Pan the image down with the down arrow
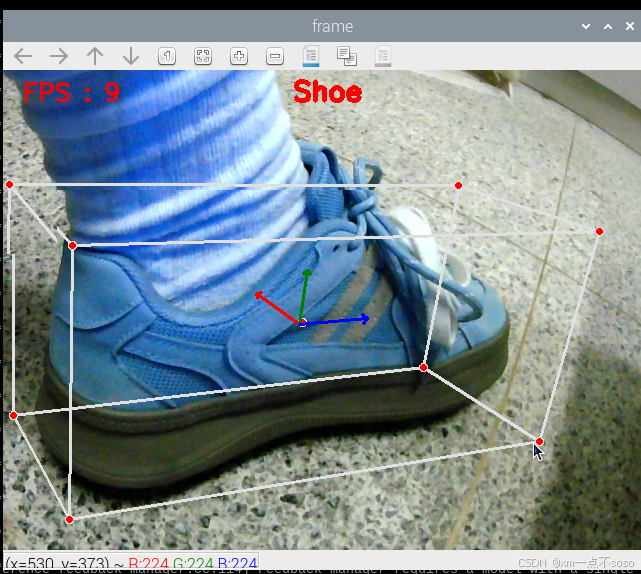 coord(131,56)
